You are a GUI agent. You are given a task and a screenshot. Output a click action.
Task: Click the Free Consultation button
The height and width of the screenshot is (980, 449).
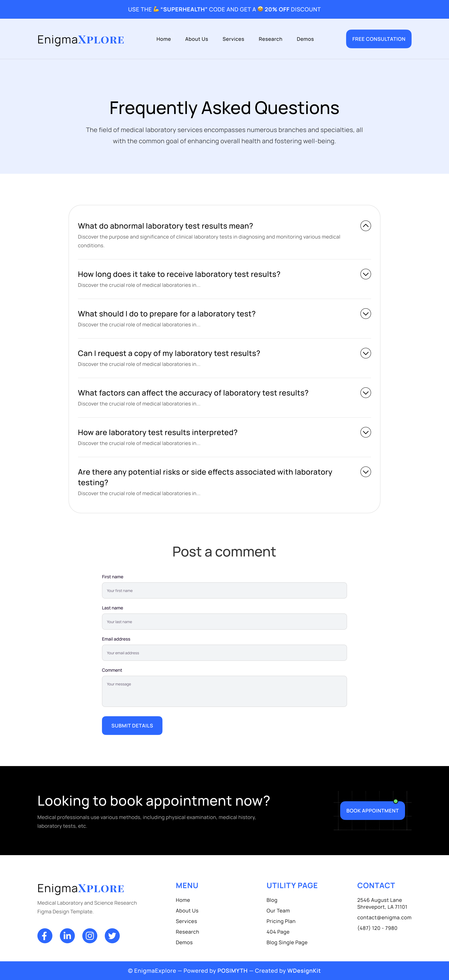[379, 39]
